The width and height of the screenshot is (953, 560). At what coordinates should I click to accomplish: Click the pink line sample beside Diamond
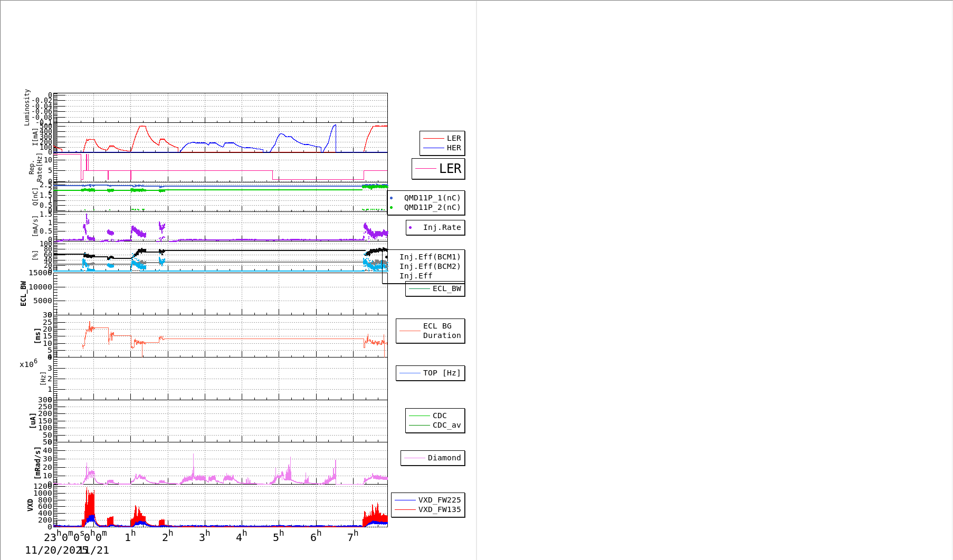click(x=414, y=458)
